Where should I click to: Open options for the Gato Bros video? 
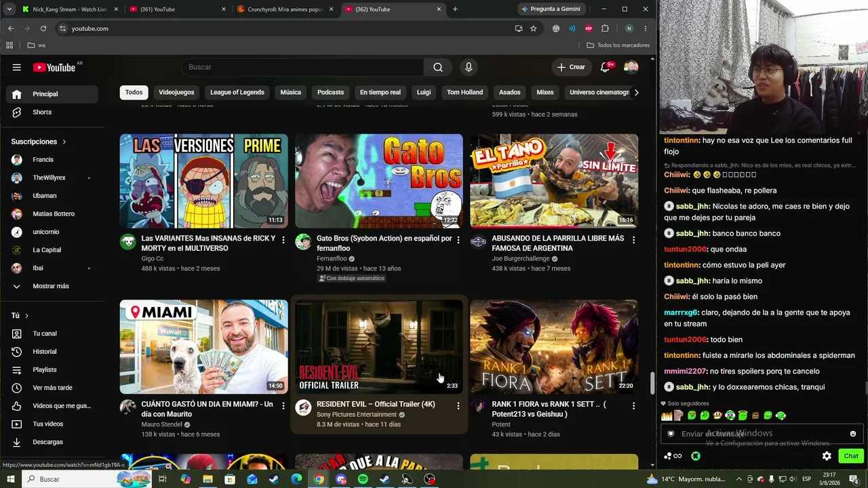click(458, 240)
